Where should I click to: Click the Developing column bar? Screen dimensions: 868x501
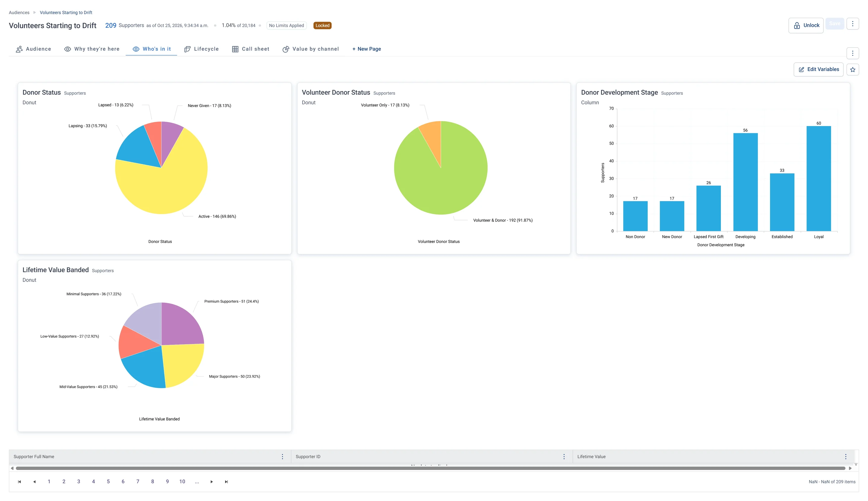745,182
